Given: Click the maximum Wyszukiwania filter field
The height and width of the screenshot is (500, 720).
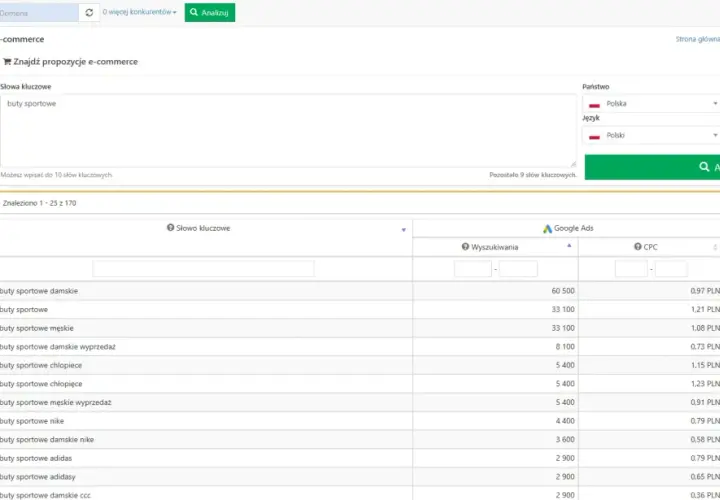Looking at the screenshot, I should click(518, 269).
